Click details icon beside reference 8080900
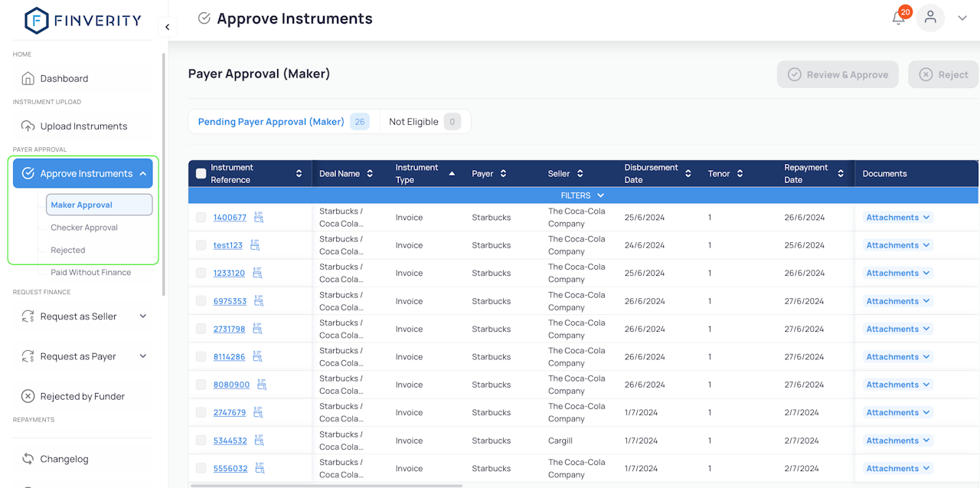 click(x=262, y=385)
